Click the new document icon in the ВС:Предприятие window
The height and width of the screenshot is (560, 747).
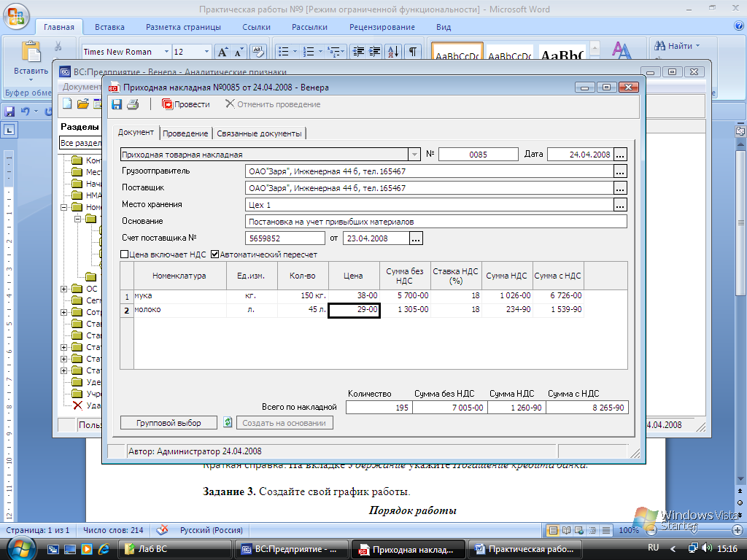click(x=67, y=104)
